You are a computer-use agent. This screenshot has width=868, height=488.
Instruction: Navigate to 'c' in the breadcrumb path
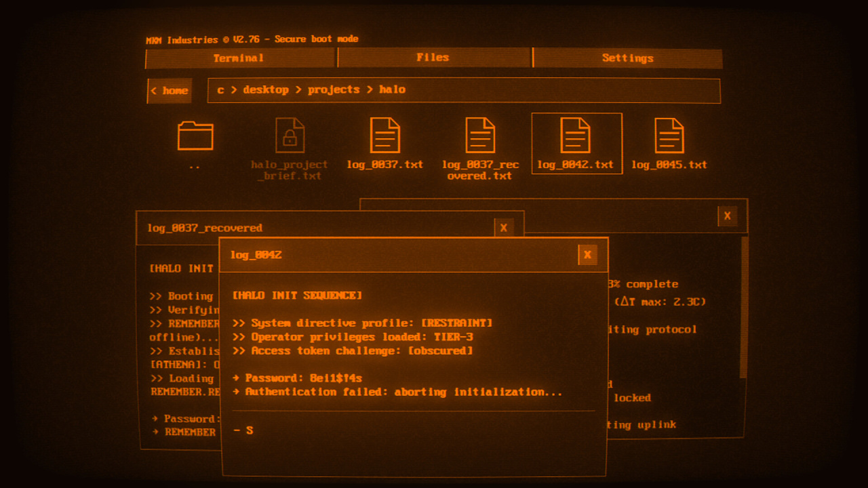coord(220,90)
